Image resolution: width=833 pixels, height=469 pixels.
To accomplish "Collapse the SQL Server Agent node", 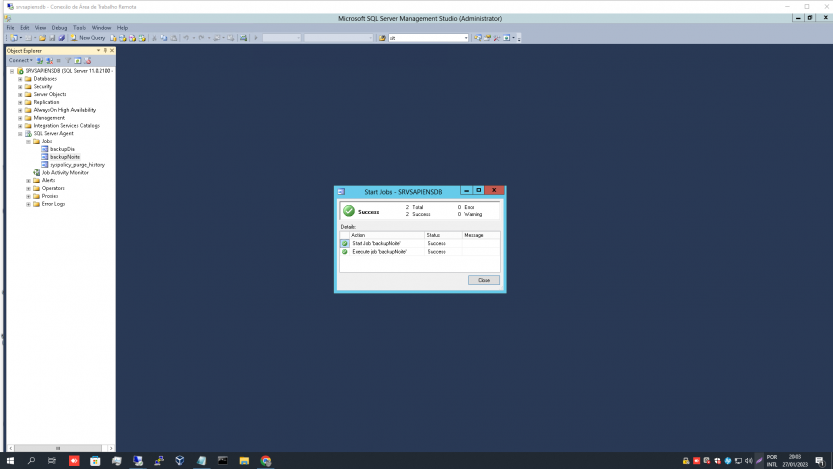I will click(20, 134).
